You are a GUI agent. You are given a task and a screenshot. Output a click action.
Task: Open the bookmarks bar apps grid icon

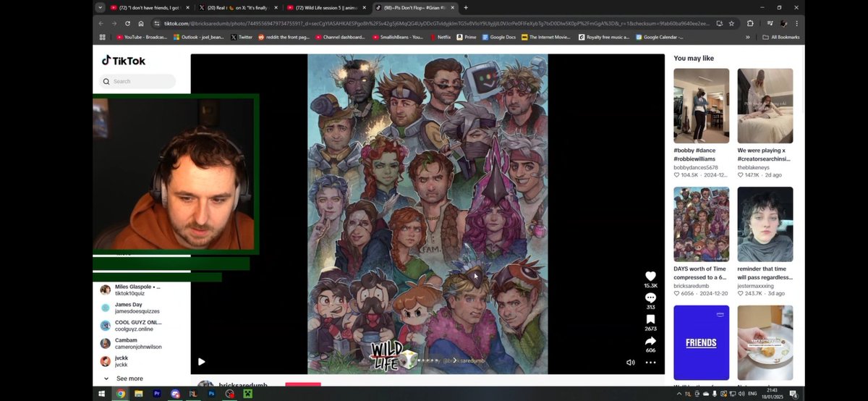(x=102, y=37)
